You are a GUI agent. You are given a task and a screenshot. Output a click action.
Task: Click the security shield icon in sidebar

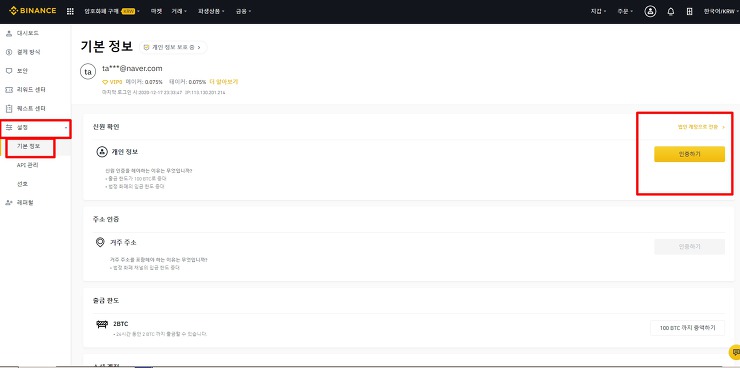[8, 71]
